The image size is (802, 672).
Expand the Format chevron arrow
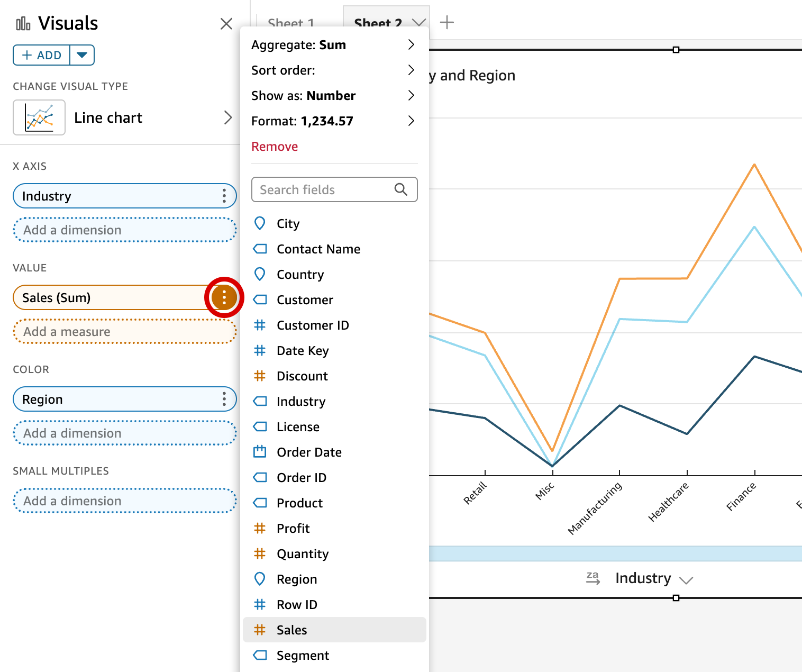411,121
